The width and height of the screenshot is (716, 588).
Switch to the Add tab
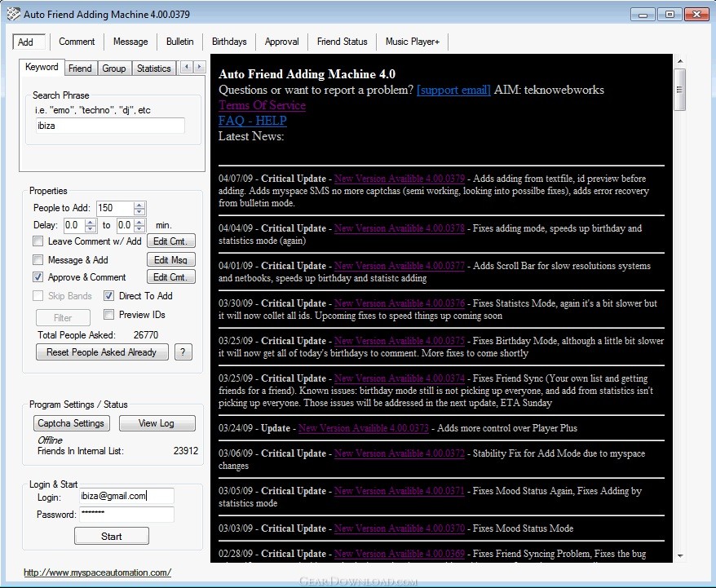coord(29,42)
